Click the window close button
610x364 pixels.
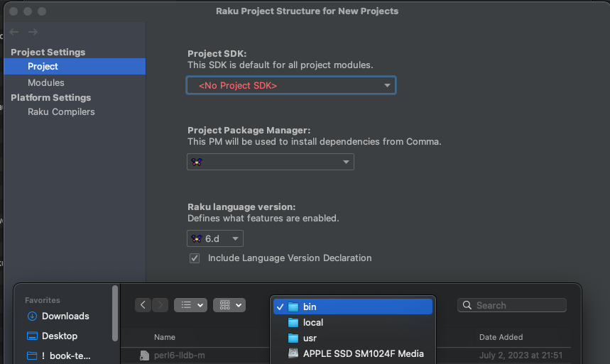pos(13,11)
